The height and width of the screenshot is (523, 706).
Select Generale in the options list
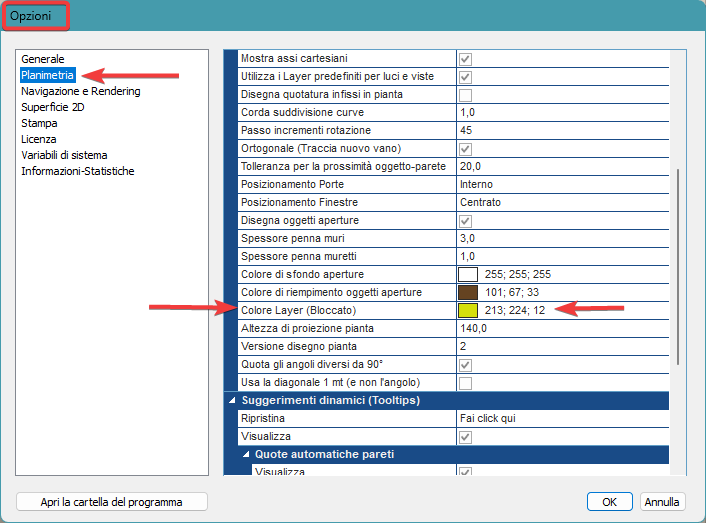coord(43,59)
